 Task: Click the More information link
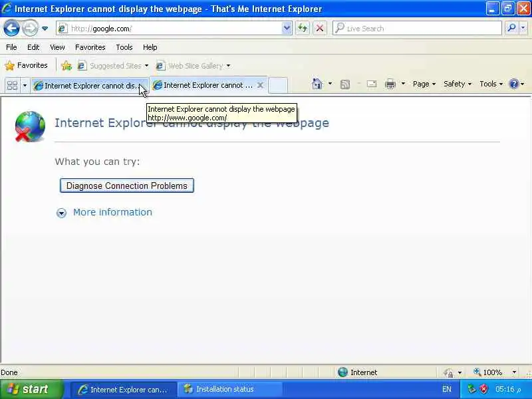(x=112, y=212)
